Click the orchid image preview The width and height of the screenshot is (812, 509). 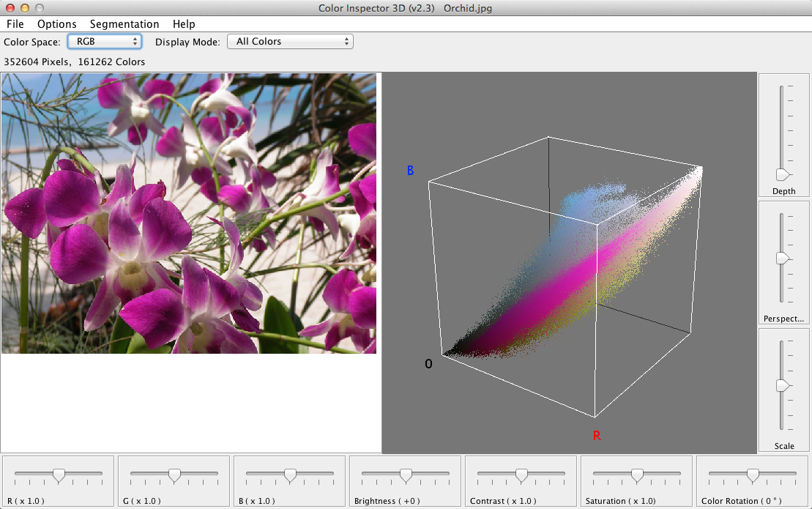189,213
